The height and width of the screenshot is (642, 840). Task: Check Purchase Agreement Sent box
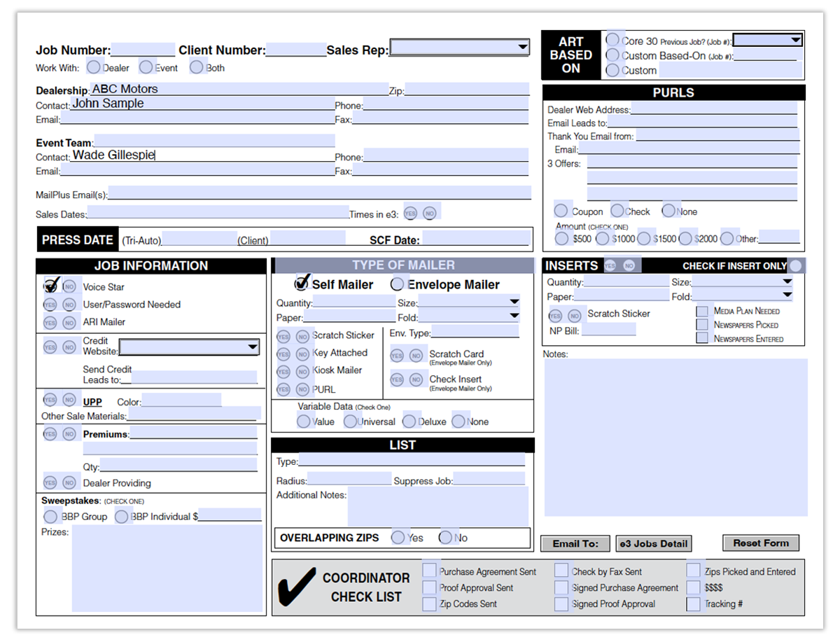[x=429, y=571]
